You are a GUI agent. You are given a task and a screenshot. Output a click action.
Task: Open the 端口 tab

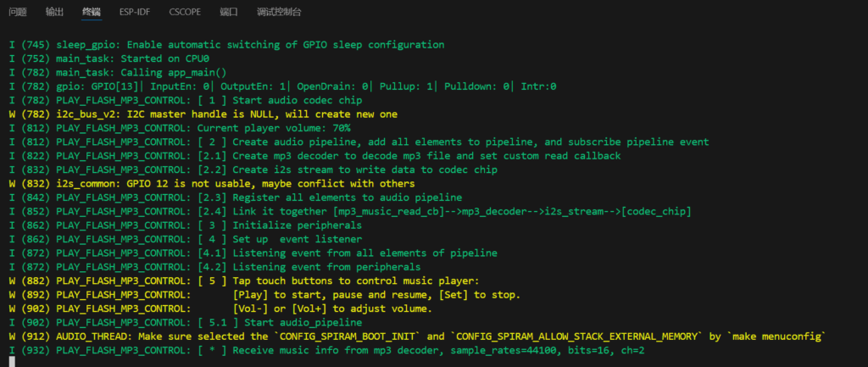[229, 12]
